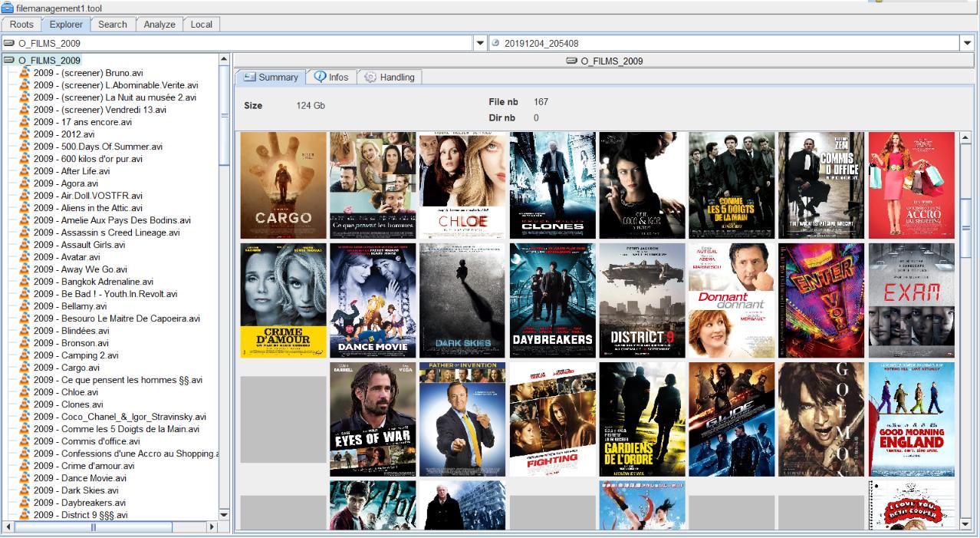Choose '2009 - 500.Days.Of.Summer.avi' in the file tree
The width and height of the screenshot is (980, 538).
[x=98, y=147]
